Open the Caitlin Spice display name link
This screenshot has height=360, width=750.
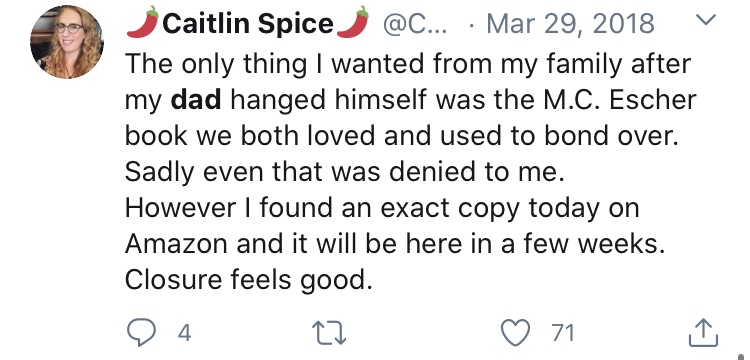point(248,23)
